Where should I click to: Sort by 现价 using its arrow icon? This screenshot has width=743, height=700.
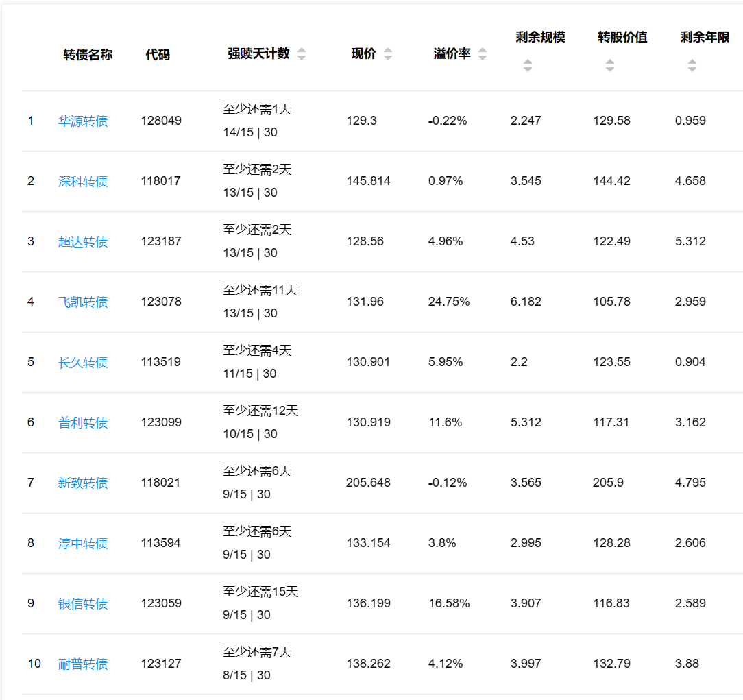point(388,55)
